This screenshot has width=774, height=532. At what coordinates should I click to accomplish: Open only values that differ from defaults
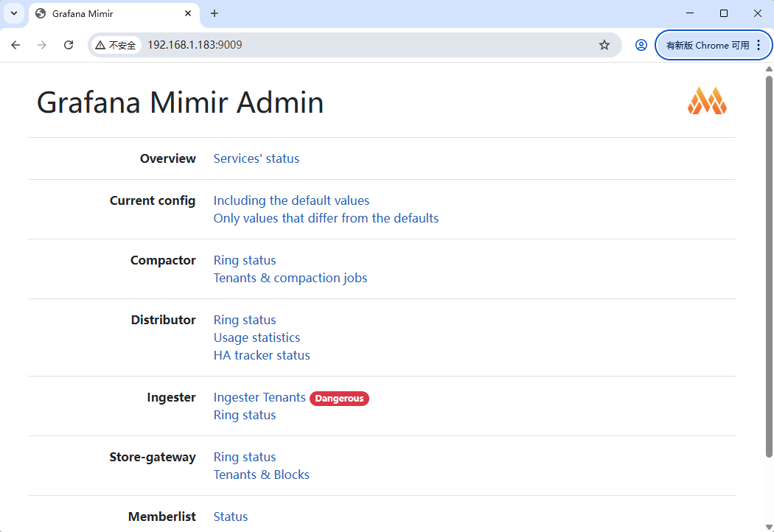pyautogui.click(x=326, y=218)
